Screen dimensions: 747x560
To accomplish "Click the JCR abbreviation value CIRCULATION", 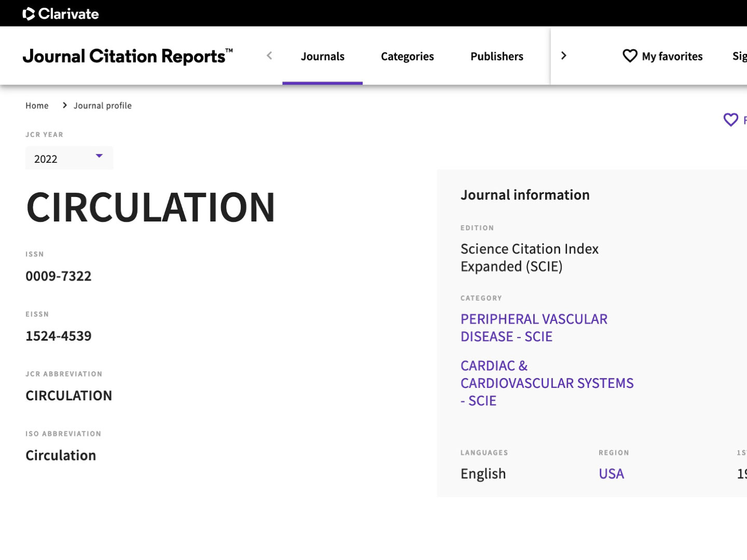I will tap(69, 396).
